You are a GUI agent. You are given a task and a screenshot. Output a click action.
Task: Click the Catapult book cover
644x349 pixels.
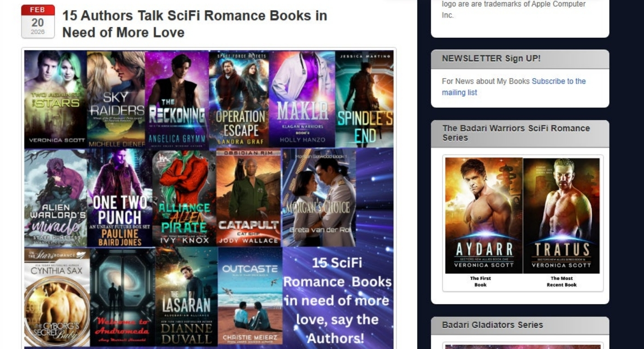pos(249,198)
